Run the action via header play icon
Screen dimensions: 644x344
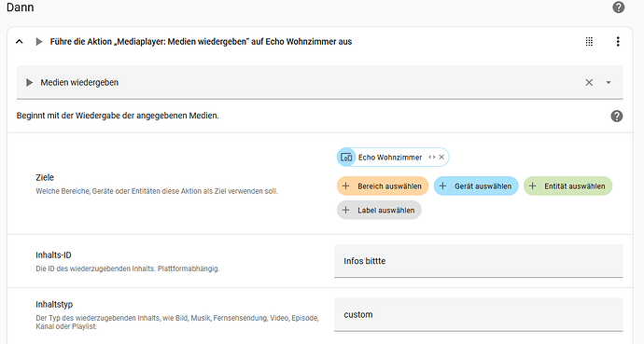39,41
